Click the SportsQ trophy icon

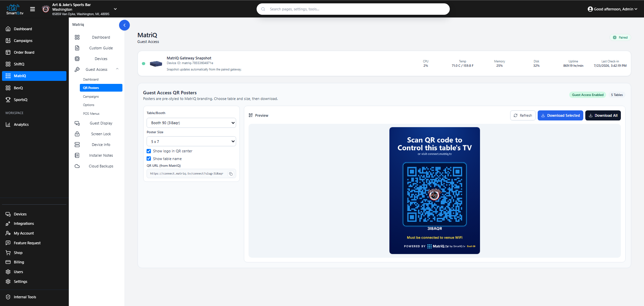pos(8,100)
